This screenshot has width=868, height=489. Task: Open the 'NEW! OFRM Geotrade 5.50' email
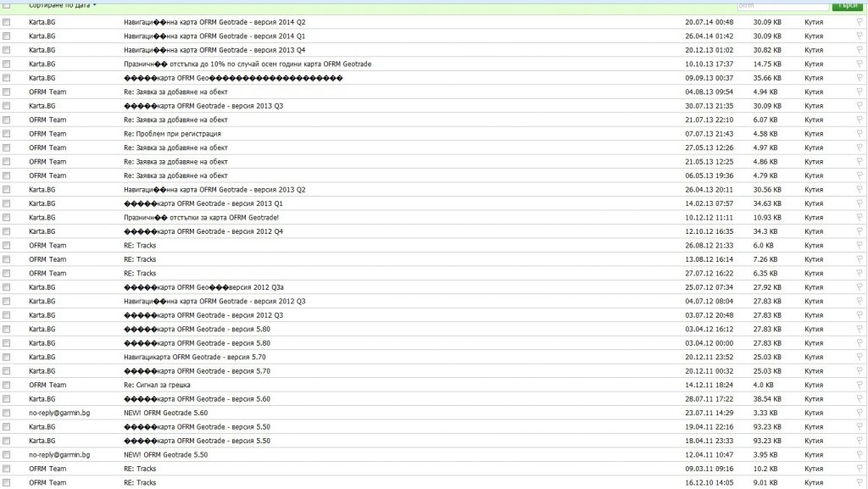click(165, 455)
